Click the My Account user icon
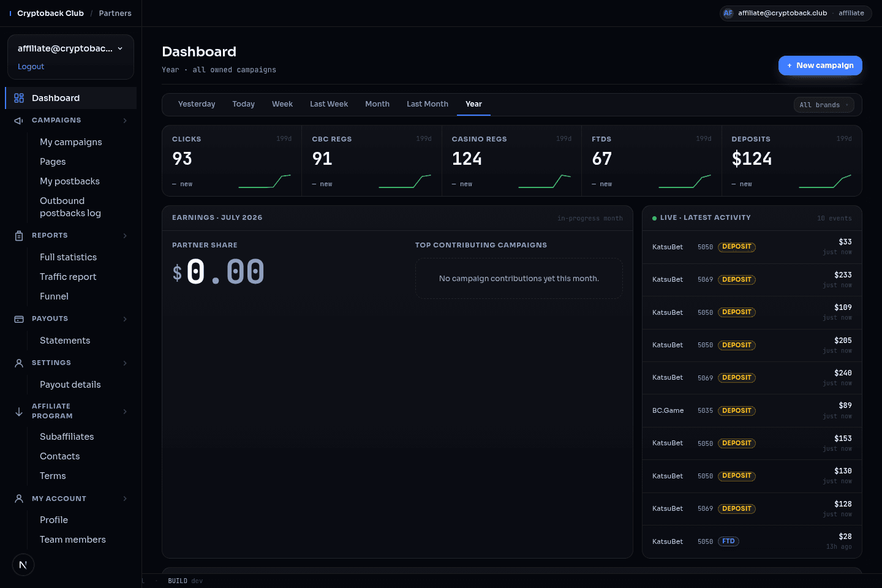The image size is (882, 588). tap(19, 499)
